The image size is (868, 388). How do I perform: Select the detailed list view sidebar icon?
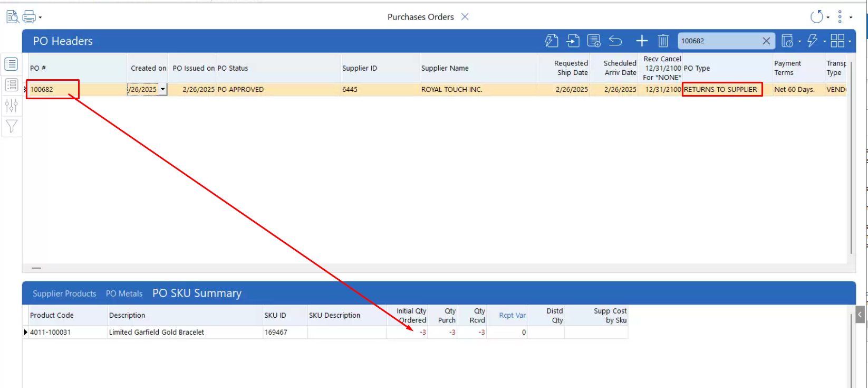point(11,84)
